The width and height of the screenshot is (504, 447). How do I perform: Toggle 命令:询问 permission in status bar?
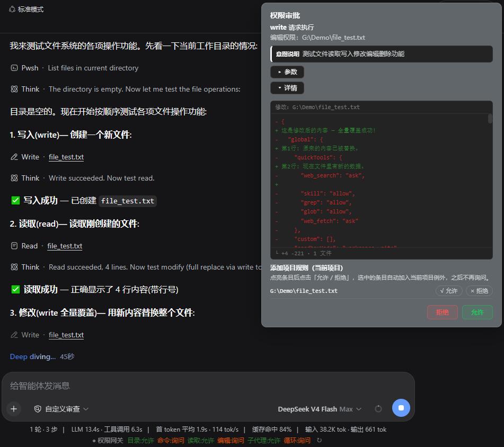171,440
